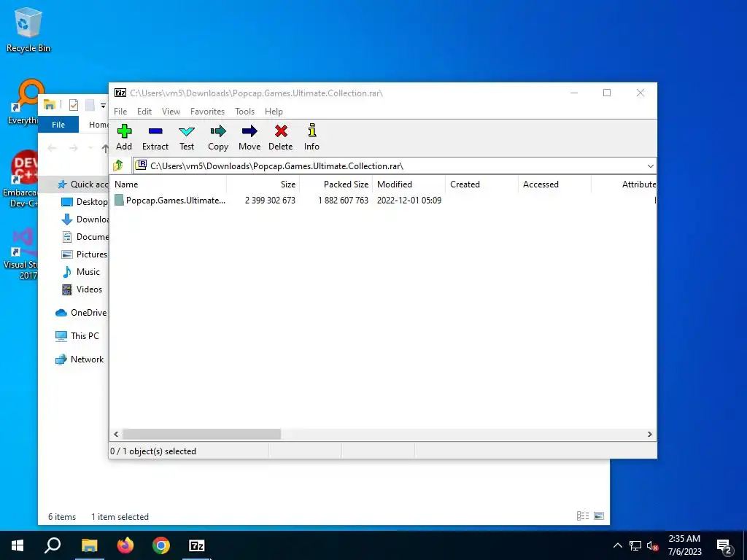
Task: Sort by the Modified column header
Action: click(x=409, y=184)
